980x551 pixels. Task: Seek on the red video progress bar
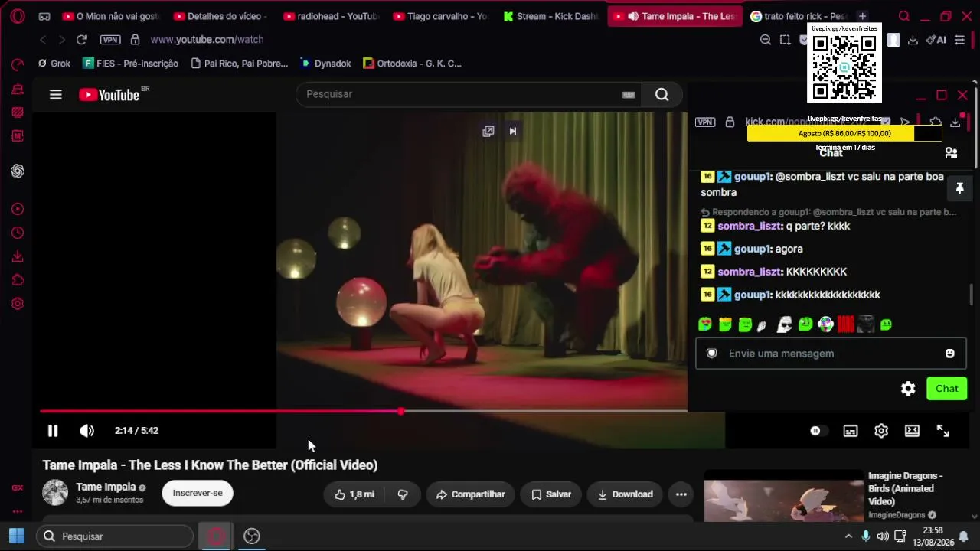(364, 411)
